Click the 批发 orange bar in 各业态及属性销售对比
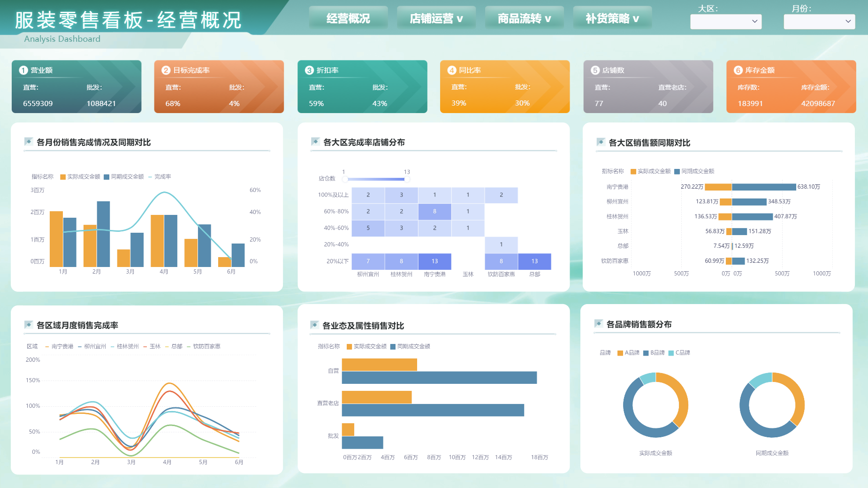The width and height of the screenshot is (868, 488). (348, 429)
